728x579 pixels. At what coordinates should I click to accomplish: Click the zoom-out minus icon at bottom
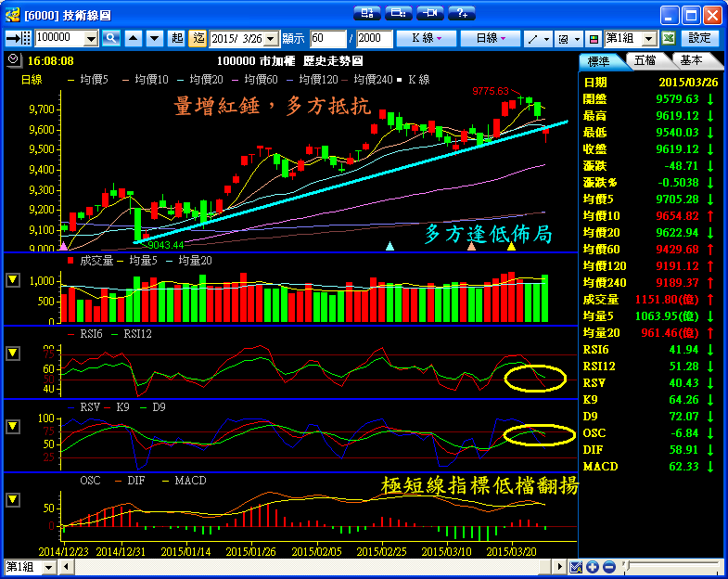click(609, 567)
